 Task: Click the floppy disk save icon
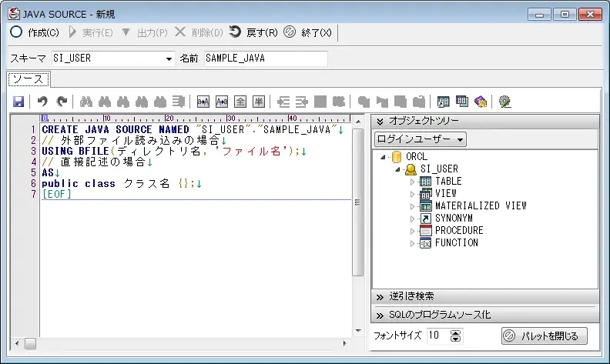coord(18,102)
